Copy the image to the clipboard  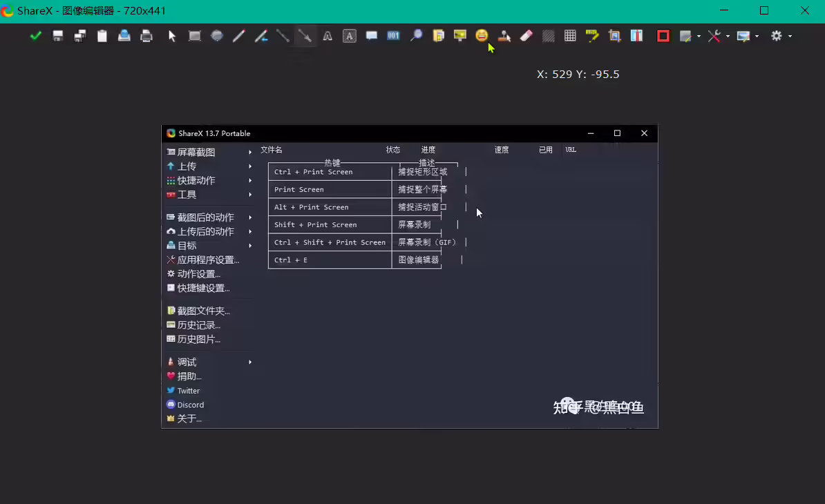102,36
